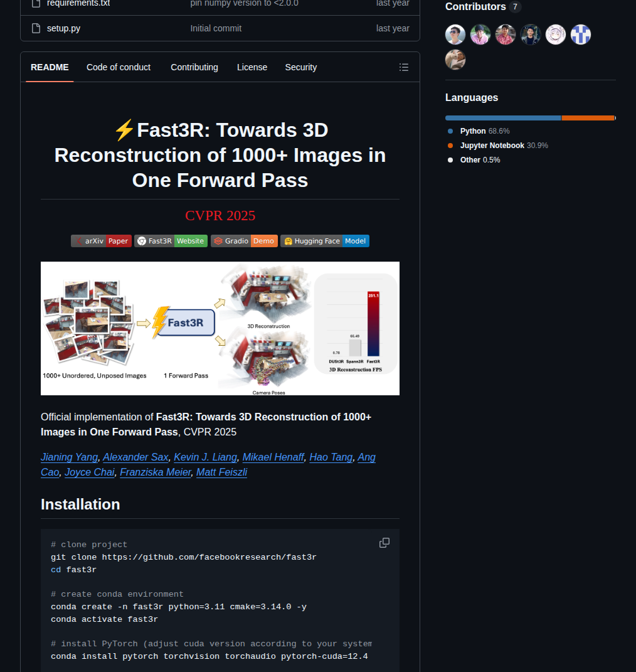
Task: Visit Alexander Sax's author link
Action: [x=135, y=457]
